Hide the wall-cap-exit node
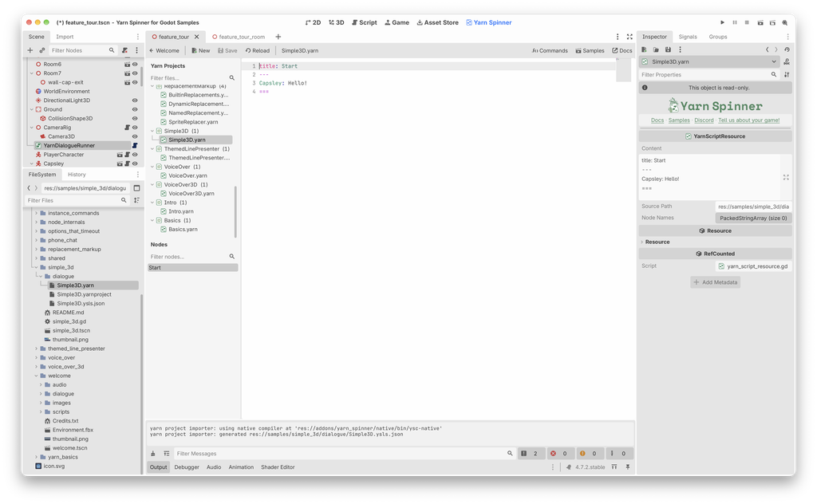 [135, 82]
